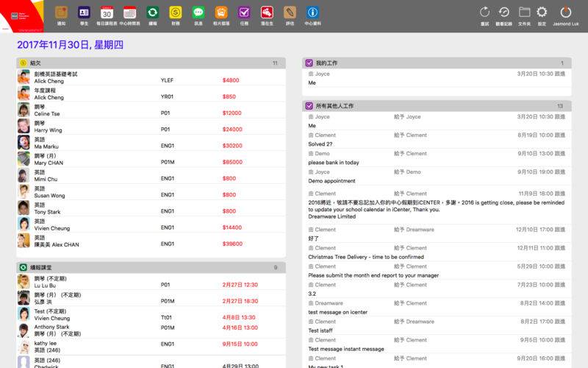Click the purple 所有其他人工作 header checkmark icon

pyautogui.click(x=309, y=106)
